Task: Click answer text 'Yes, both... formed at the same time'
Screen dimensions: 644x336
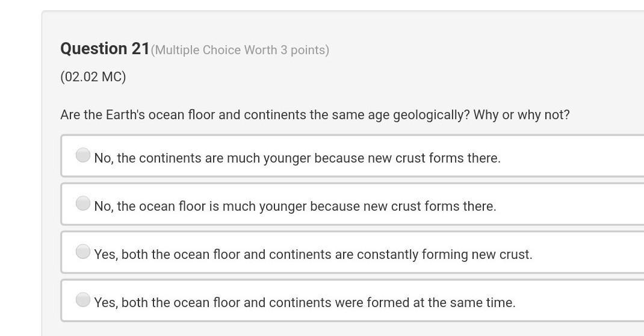Action: click(x=305, y=302)
